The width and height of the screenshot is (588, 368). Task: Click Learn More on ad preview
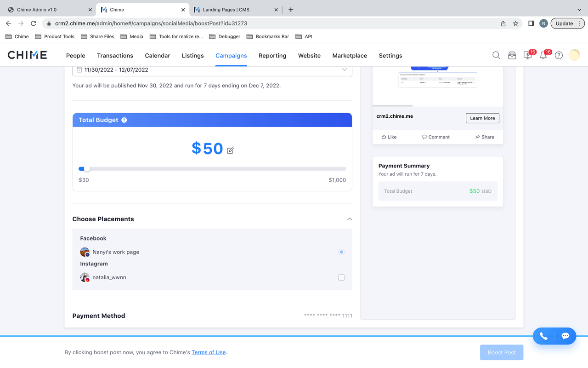pos(482,118)
